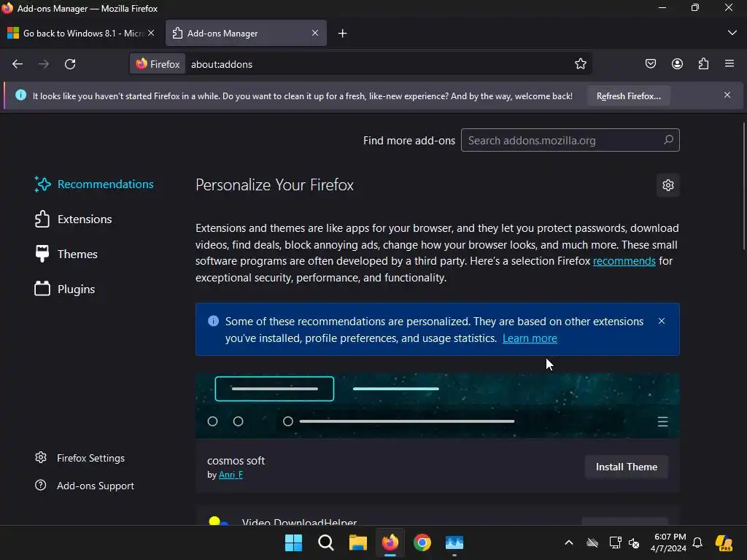Show hidden system tray icons
The height and width of the screenshot is (560, 747).
click(x=569, y=542)
